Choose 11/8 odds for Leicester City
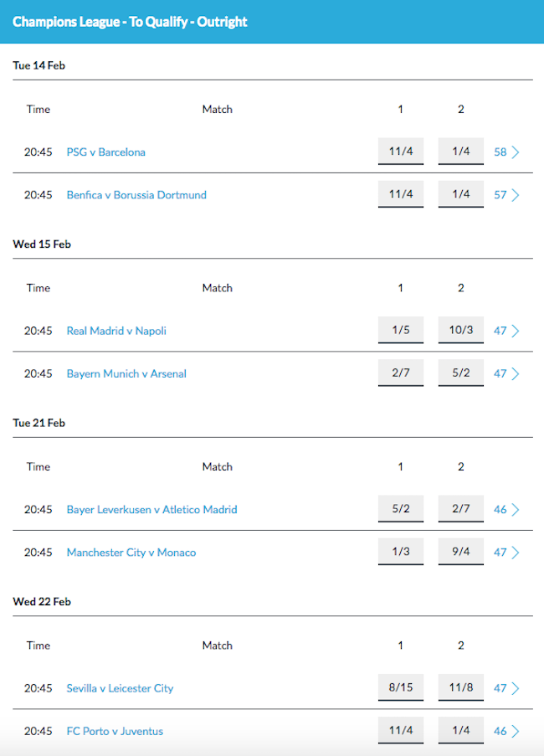This screenshot has width=544, height=756. point(460,688)
